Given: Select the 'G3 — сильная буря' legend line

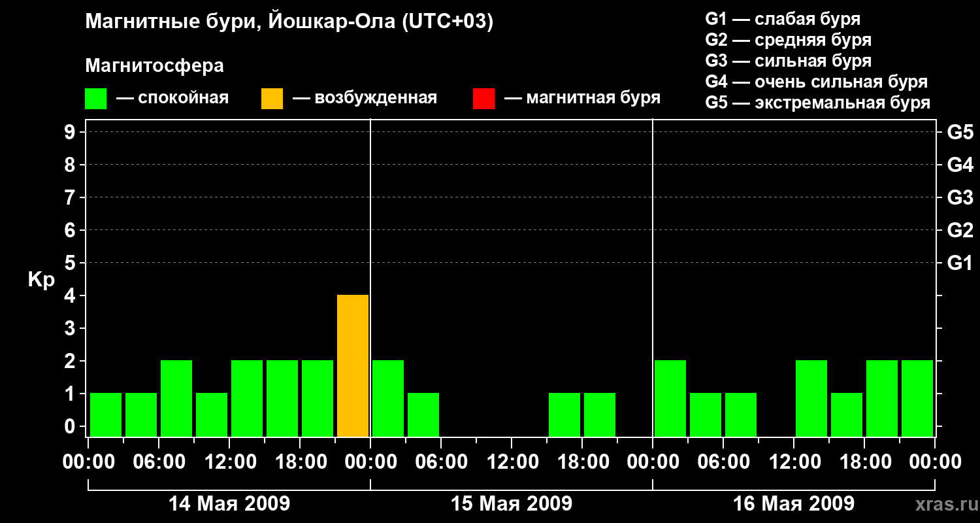Looking at the screenshot, I should 788,61.
